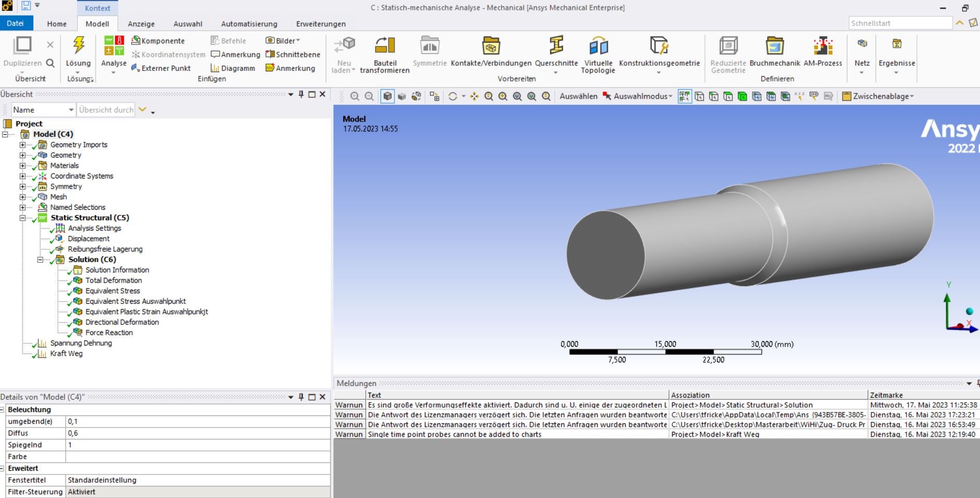Viewport: 980px width, 498px height.
Task: Click the Bauteil transformieren icon
Action: tap(385, 45)
